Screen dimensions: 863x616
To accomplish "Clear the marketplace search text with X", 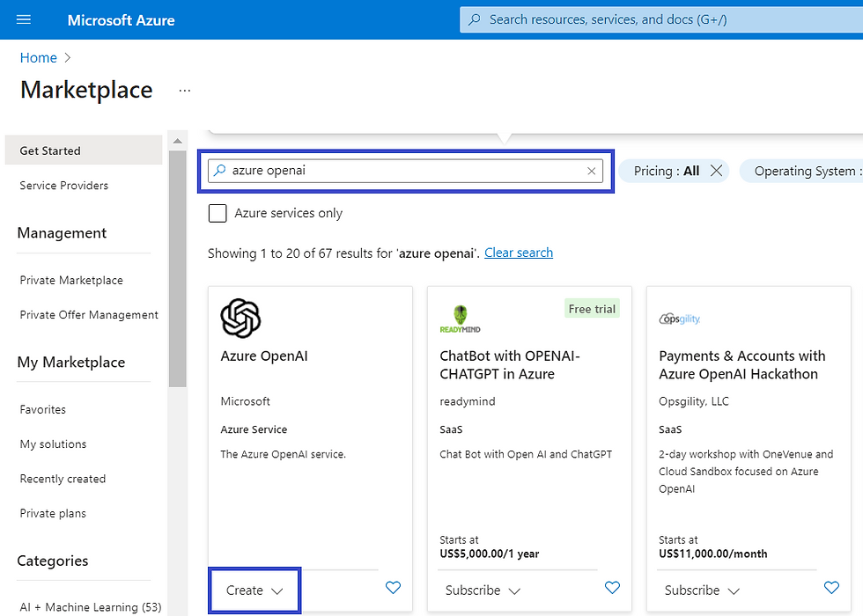I will tap(591, 171).
